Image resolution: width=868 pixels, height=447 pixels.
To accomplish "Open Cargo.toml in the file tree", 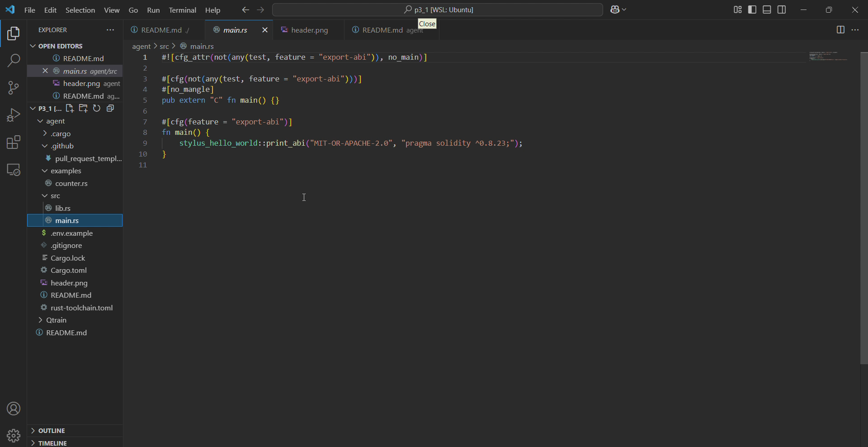I will click(x=75, y=270).
